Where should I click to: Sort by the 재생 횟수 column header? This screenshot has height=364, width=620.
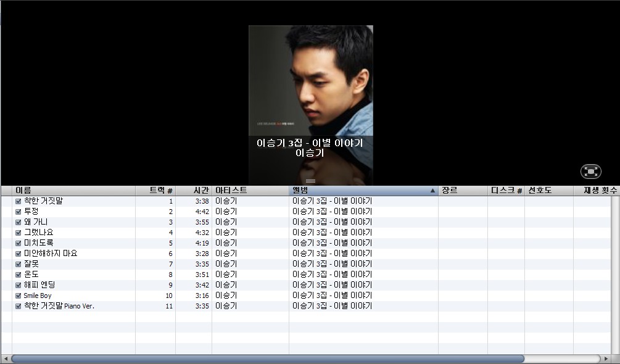click(x=597, y=191)
